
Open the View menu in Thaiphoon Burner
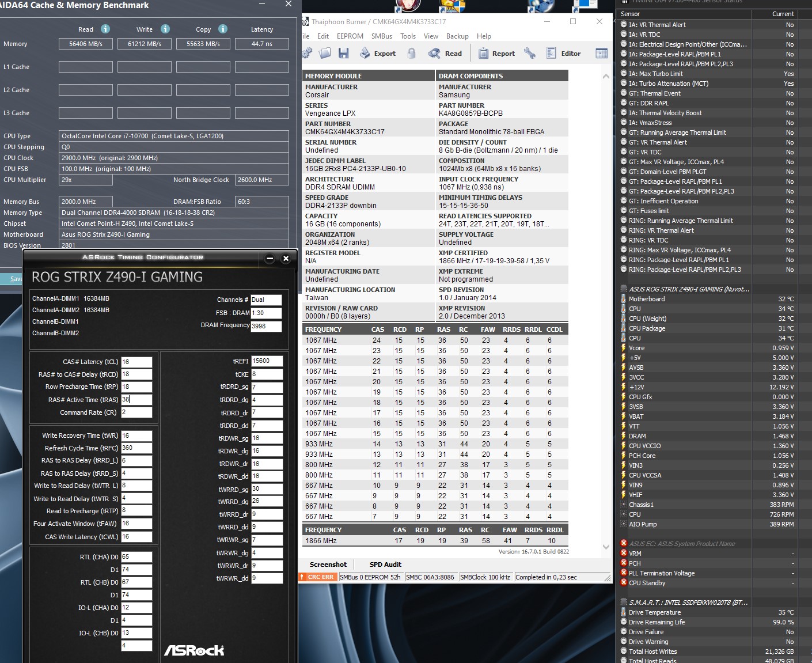[431, 36]
